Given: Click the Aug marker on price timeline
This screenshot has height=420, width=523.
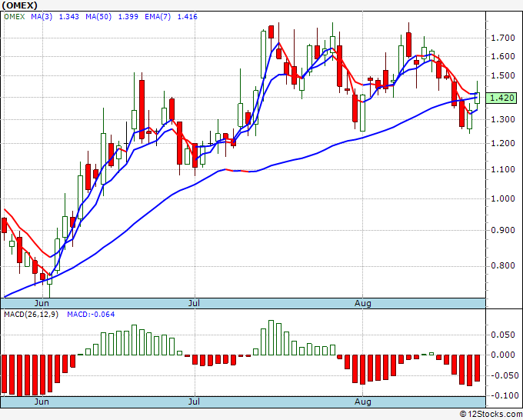Looking at the screenshot, I should pyautogui.click(x=362, y=303).
